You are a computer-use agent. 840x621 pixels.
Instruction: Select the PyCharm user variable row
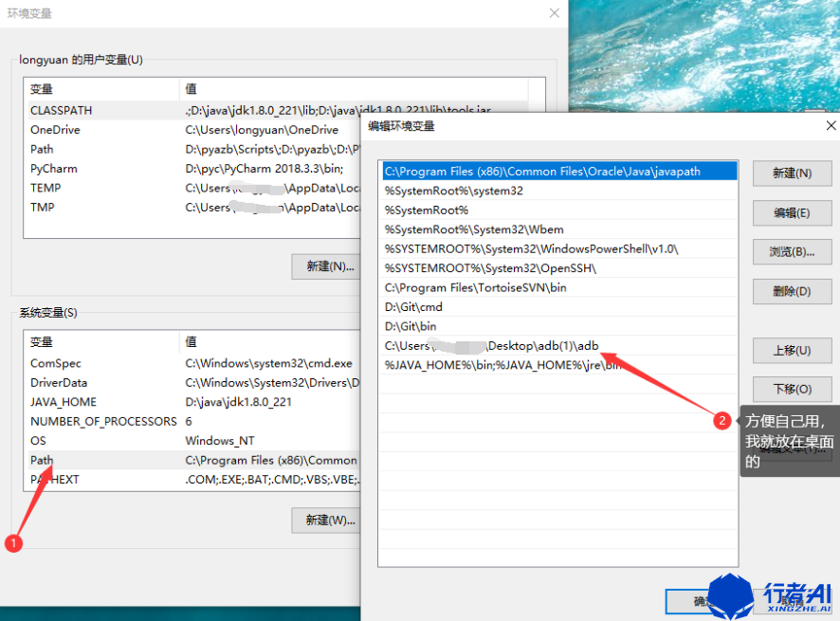tap(194, 169)
